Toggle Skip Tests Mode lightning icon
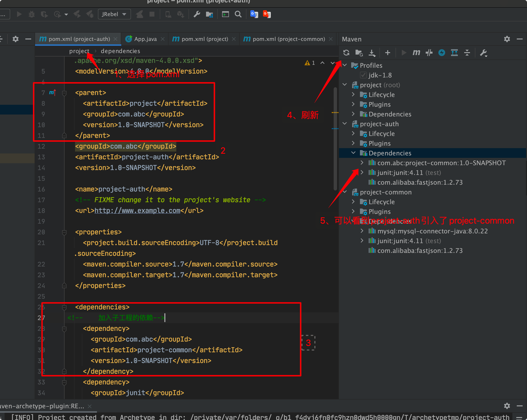Image resolution: width=527 pixels, height=420 pixels. [442, 53]
